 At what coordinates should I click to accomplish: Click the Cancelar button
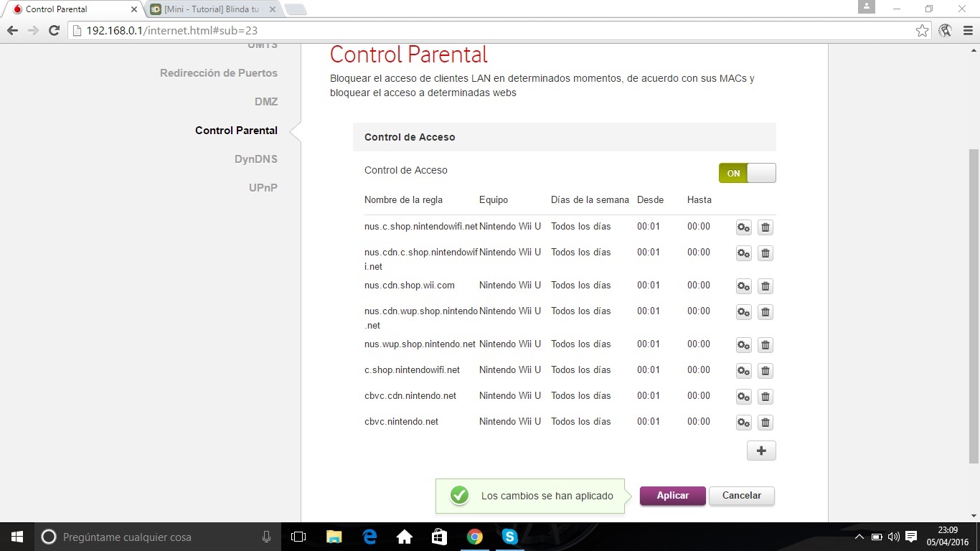[x=742, y=496]
